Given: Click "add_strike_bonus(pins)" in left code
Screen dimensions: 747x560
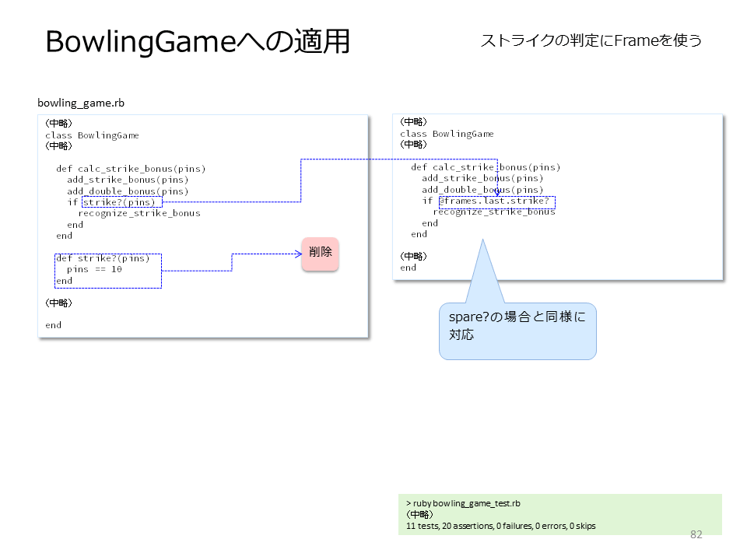Looking at the screenshot, I should [128, 180].
